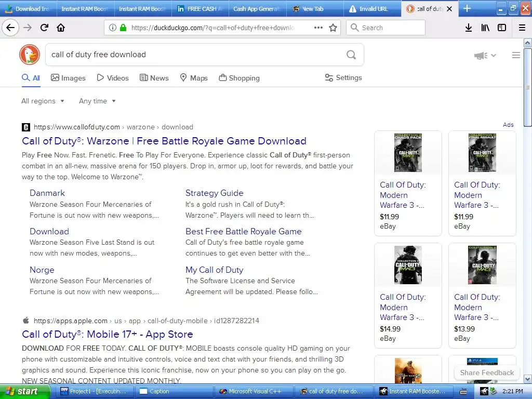The height and width of the screenshot is (399, 532).
Task: Submit search with magnifier icon
Action: click(351, 54)
